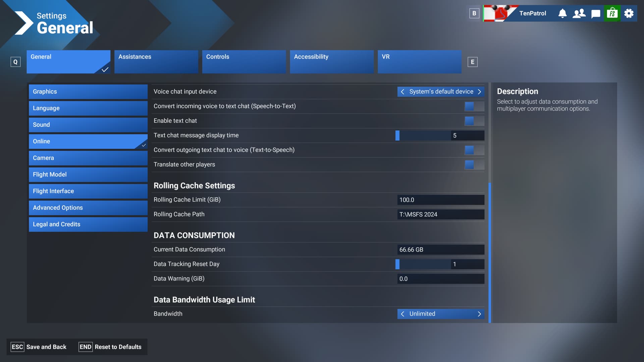Toggle Text-to-Speech outgoing chat conversion
The height and width of the screenshot is (362, 644).
[474, 150]
